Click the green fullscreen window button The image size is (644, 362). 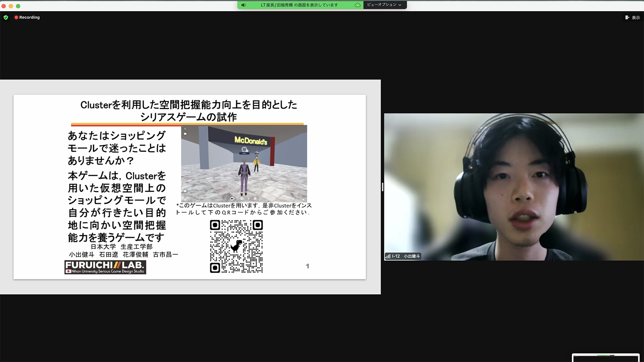pyautogui.click(x=18, y=6)
